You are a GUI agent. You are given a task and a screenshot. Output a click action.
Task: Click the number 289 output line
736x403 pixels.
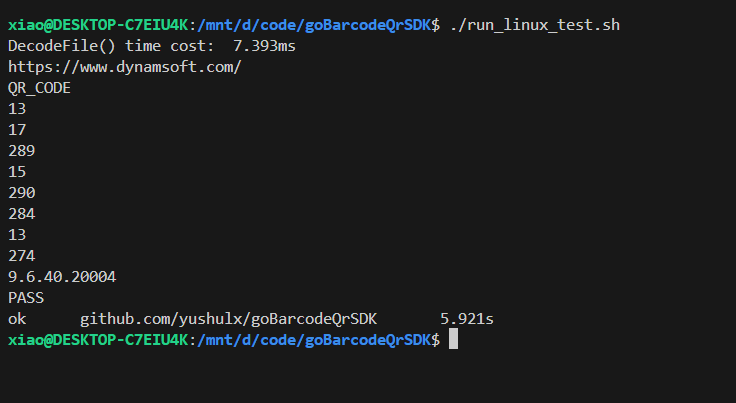21,151
